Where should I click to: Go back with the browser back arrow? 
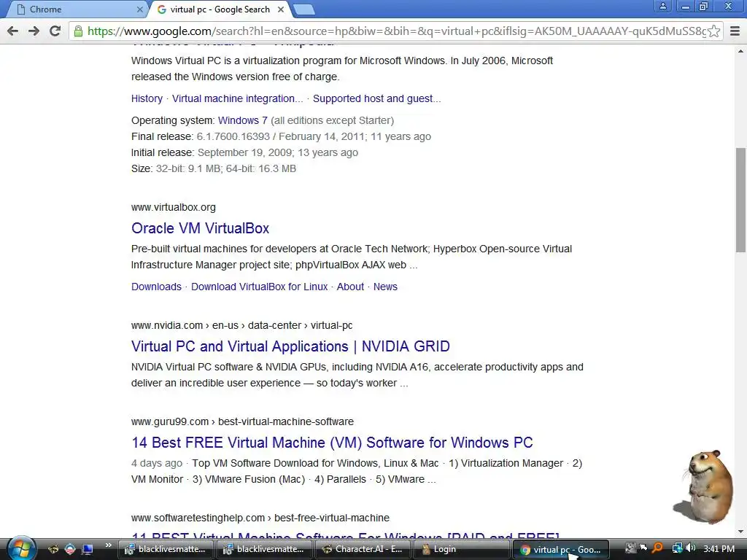13,31
